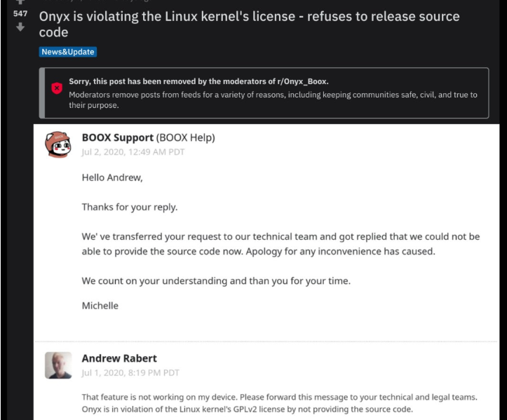Click the 'Thanks for your reply.' line

click(x=130, y=207)
